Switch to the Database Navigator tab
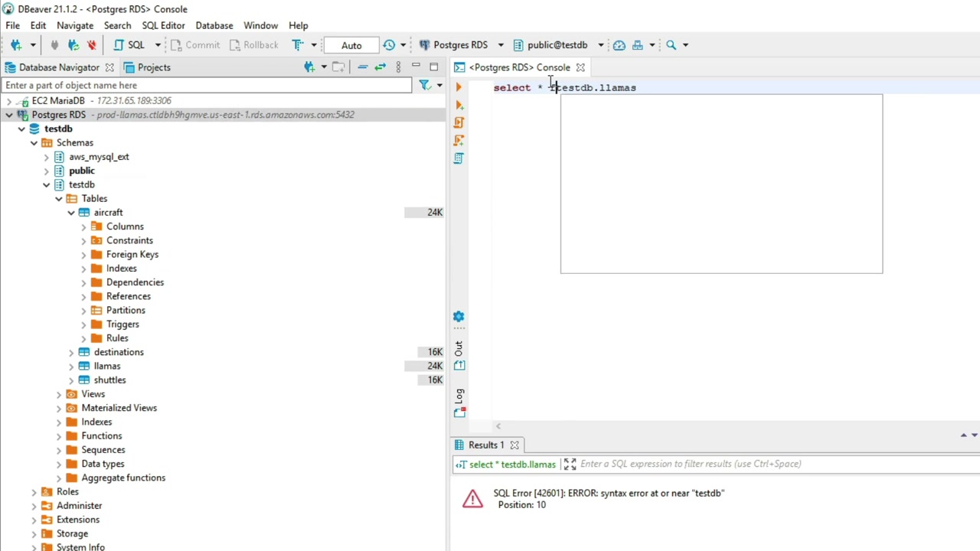Screen dimensions: 980x551 tap(59, 67)
